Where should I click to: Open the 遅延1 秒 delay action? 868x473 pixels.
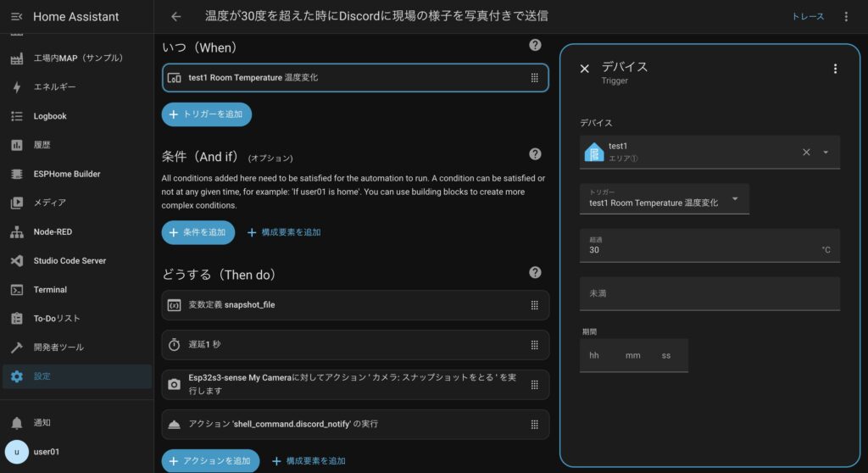tap(355, 344)
